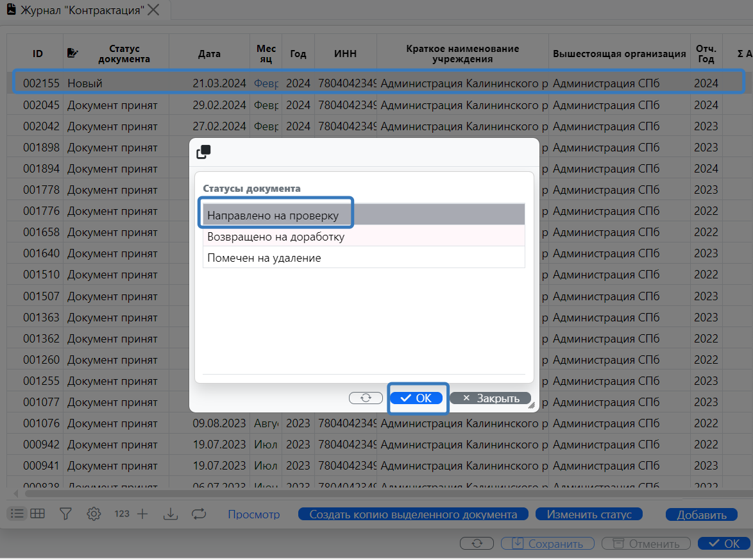Select status "Направлено на проверку"
This screenshot has height=560, width=753.
click(x=363, y=215)
